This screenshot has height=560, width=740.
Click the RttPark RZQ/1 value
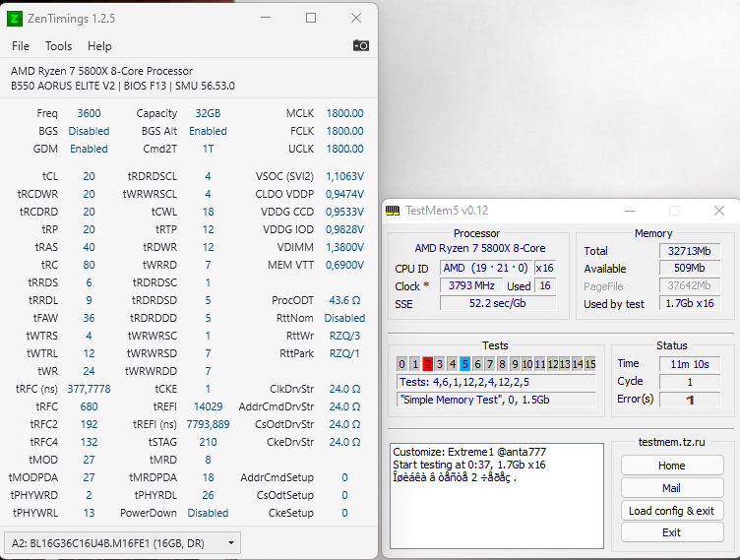click(x=345, y=353)
